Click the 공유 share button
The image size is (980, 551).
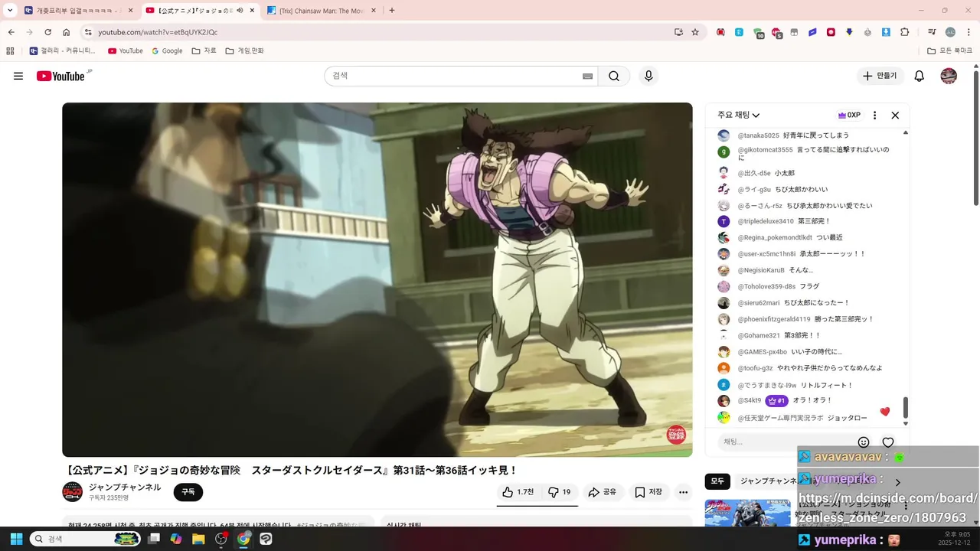pos(602,492)
